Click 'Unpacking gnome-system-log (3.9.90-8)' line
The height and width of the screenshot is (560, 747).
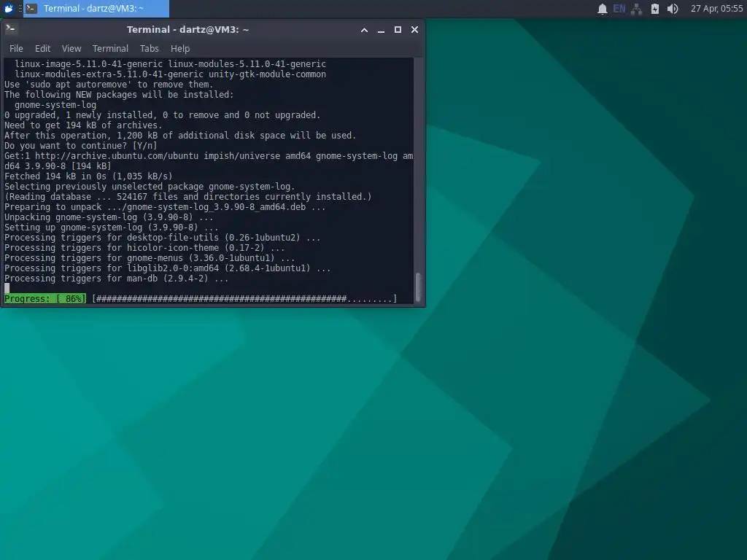[x=109, y=217]
